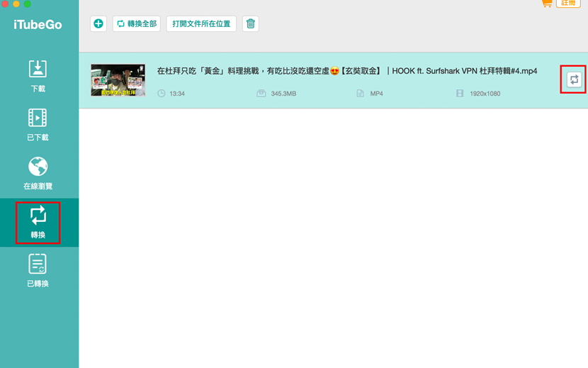This screenshot has width=588, height=368.
Task: Click the 345.3MB file size value
Action: pos(283,94)
